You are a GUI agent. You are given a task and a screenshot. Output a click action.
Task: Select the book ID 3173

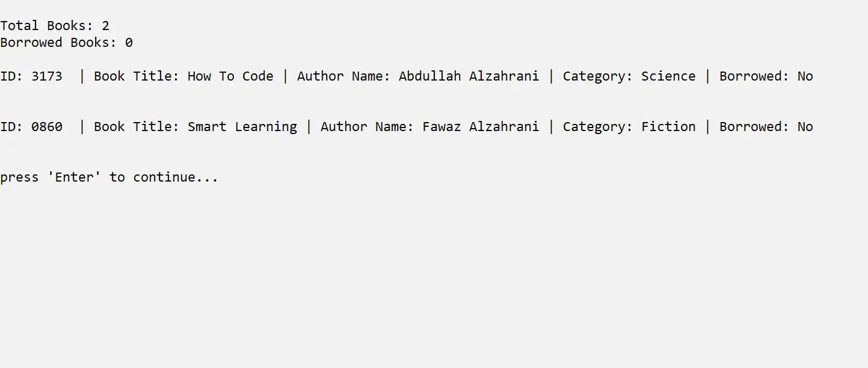(x=46, y=76)
